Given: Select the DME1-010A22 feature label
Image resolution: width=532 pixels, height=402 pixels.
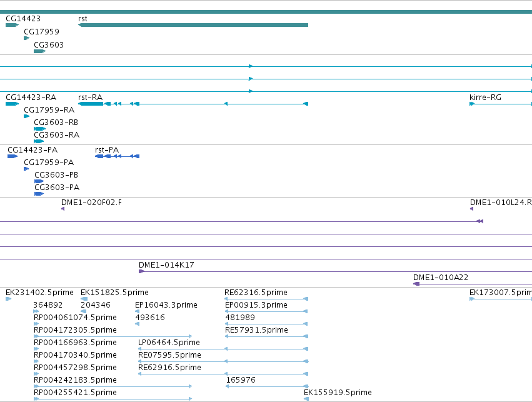Looking at the screenshot, I should pyautogui.click(x=441, y=278).
